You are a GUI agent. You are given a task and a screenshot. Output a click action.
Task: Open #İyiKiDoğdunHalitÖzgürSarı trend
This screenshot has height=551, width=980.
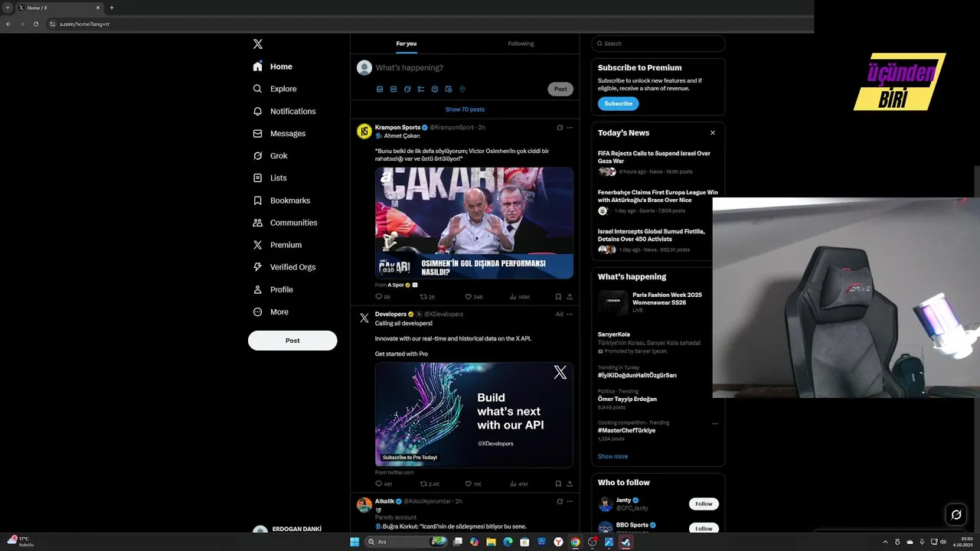(x=637, y=375)
